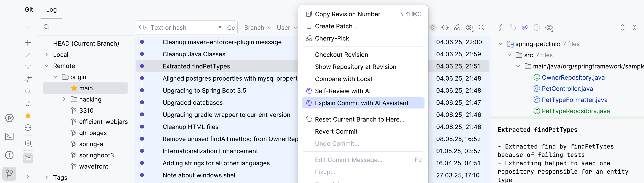Click the Services tool window icon
This screenshot has height=183, width=644.
pos(9,118)
